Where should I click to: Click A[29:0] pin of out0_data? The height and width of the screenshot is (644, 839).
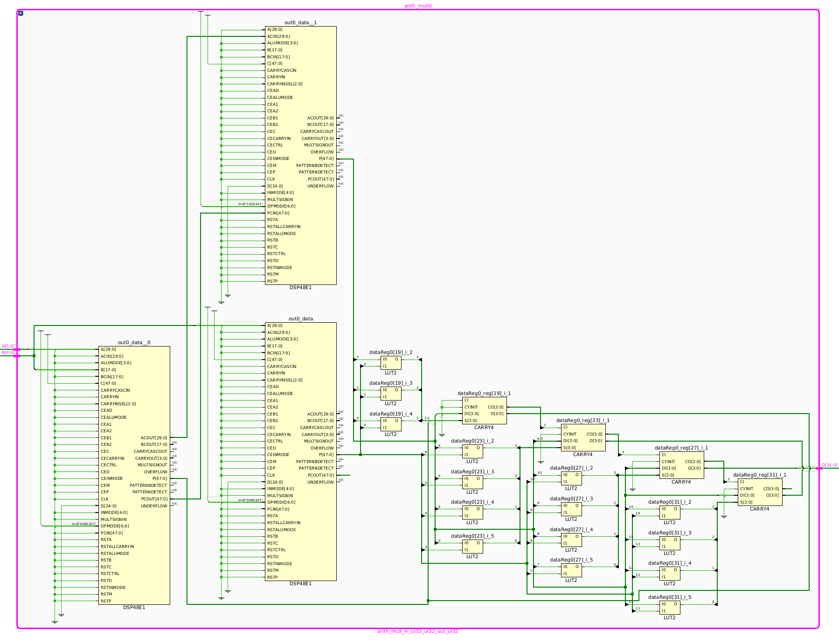(x=275, y=325)
